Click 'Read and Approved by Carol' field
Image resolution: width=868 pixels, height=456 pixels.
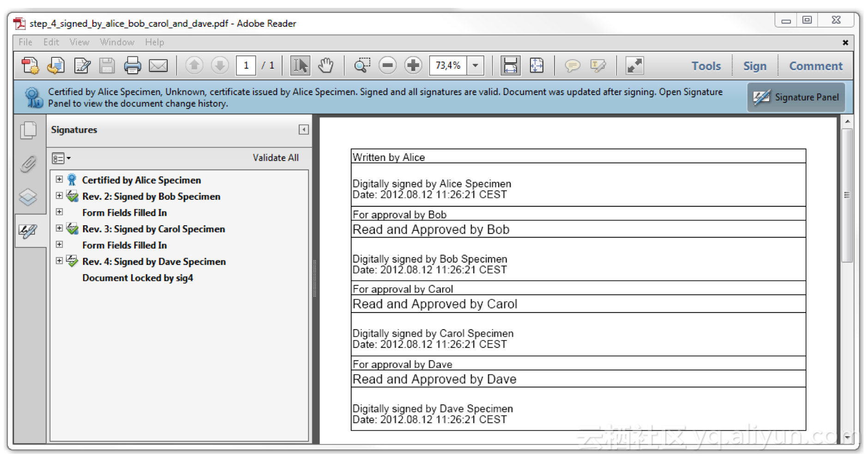[x=579, y=304]
